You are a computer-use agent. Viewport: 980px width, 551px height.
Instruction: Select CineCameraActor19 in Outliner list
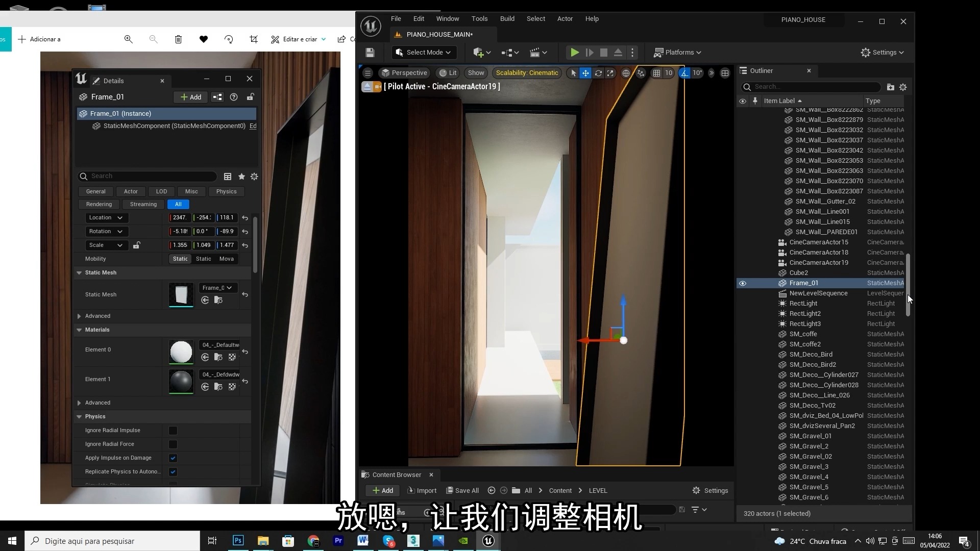tap(819, 262)
